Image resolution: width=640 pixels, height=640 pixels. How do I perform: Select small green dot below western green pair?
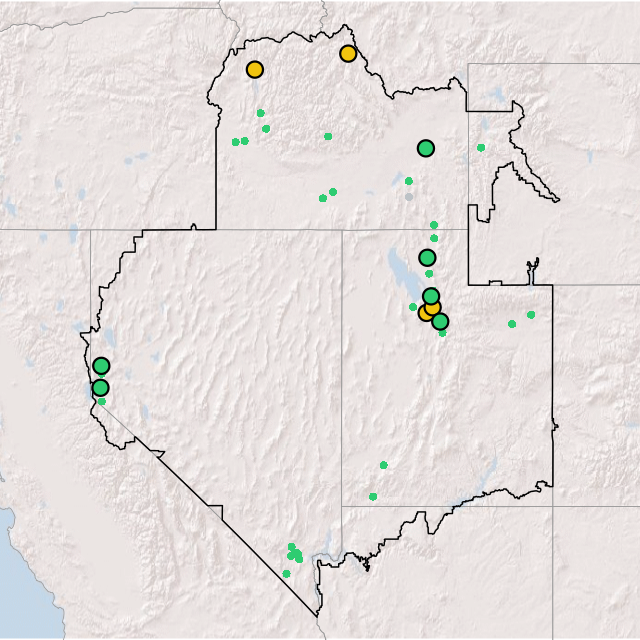pyautogui.click(x=102, y=402)
